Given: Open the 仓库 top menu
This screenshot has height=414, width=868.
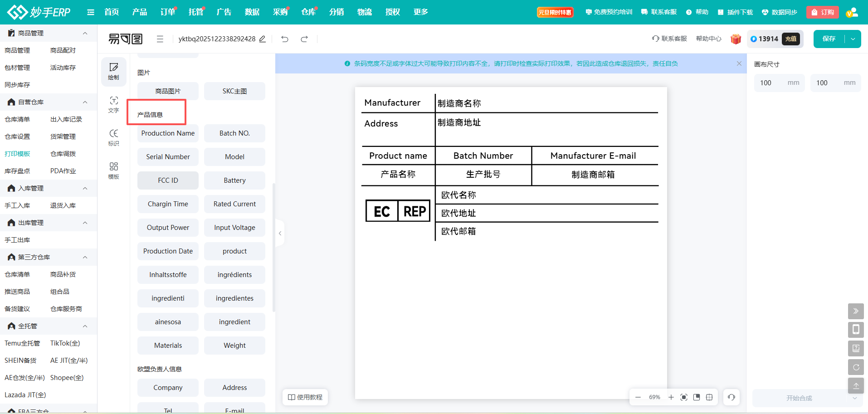Looking at the screenshot, I should tap(308, 12).
